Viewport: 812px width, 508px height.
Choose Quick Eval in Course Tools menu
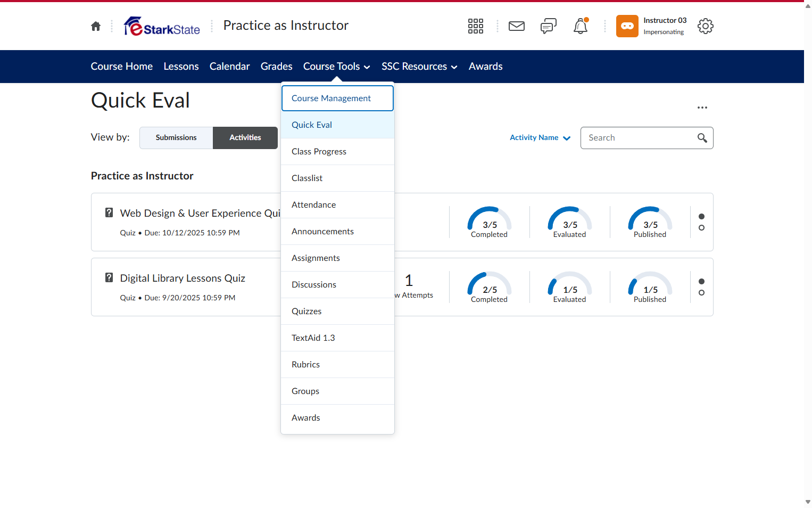[x=337, y=125]
